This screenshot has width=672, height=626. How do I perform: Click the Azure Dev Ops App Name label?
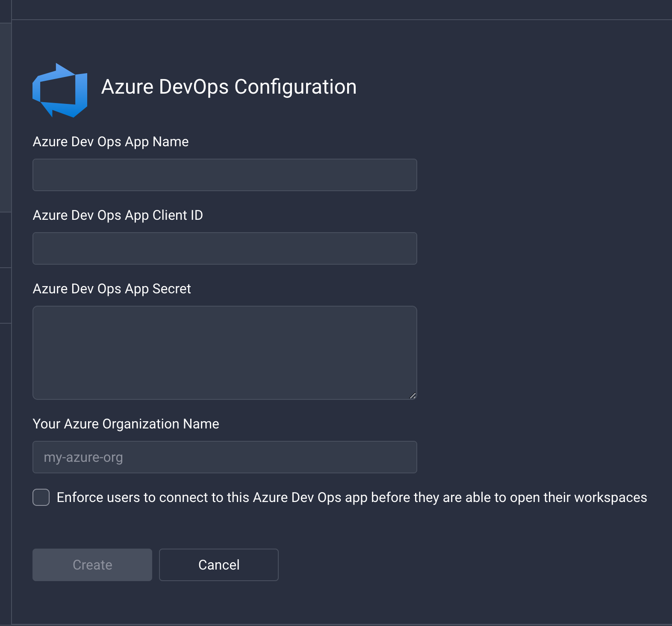pyautogui.click(x=111, y=142)
